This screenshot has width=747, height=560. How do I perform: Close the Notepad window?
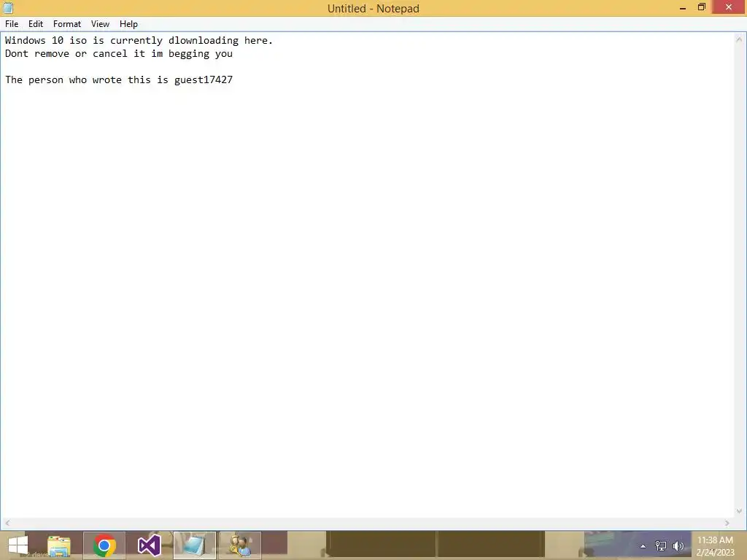[x=729, y=7]
